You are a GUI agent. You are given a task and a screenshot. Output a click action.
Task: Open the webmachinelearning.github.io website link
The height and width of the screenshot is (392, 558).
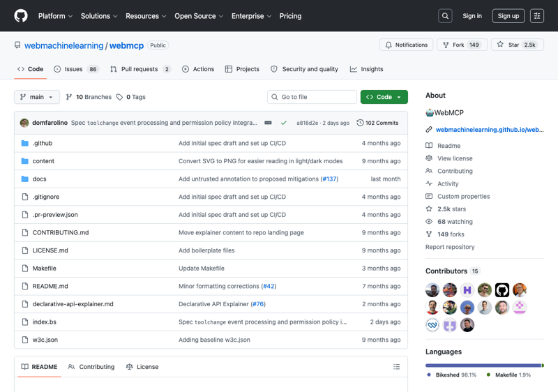click(x=490, y=130)
